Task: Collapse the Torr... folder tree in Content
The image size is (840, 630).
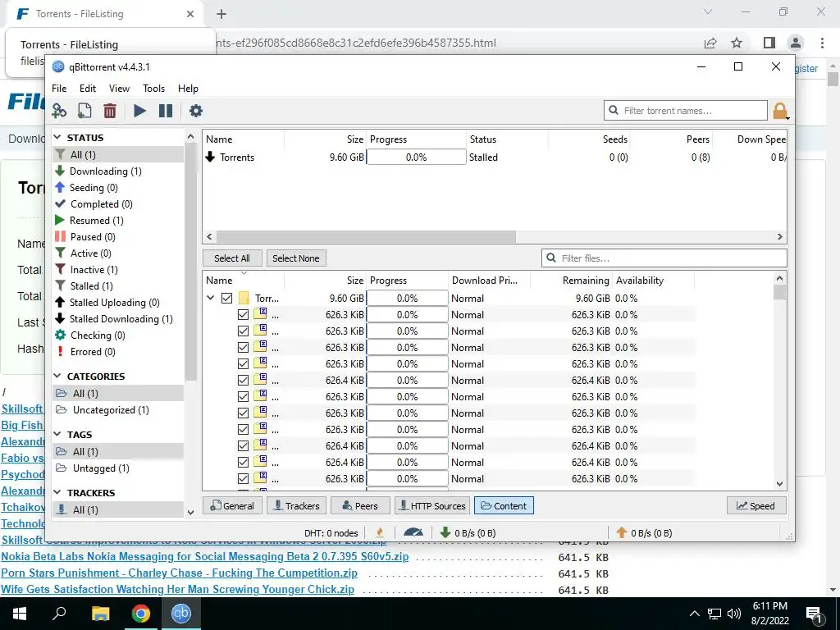Action: [211, 298]
